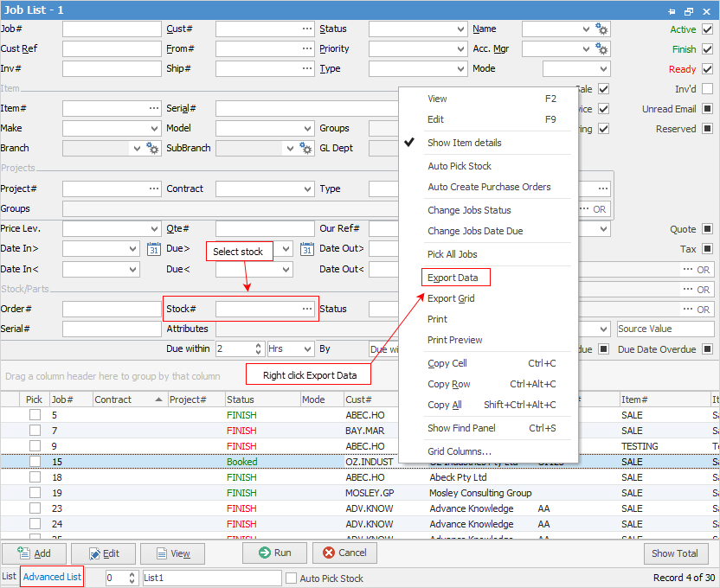Toggle the Auto Pick Stock checkbox
Image resolution: width=720 pixels, height=588 pixels.
pyautogui.click(x=292, y=578)
